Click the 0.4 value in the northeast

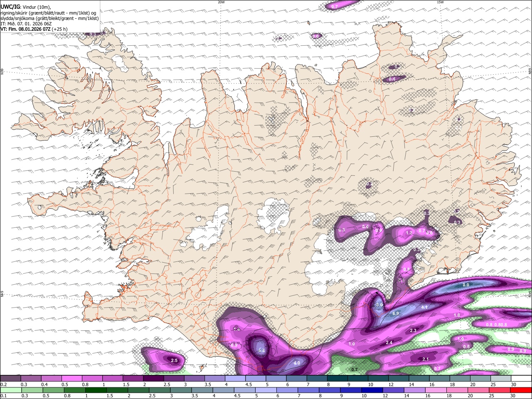point(392,79)
